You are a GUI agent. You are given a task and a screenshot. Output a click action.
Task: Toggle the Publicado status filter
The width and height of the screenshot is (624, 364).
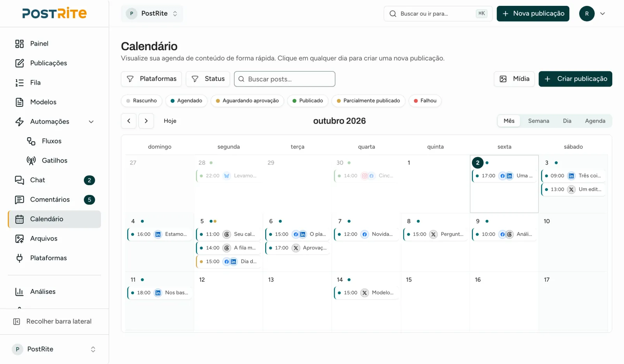(x=308, y=101)
